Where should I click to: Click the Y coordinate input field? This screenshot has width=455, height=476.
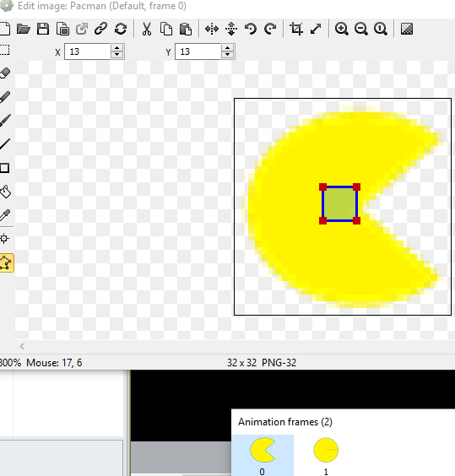pyautogui.click(x=198, y=51)
